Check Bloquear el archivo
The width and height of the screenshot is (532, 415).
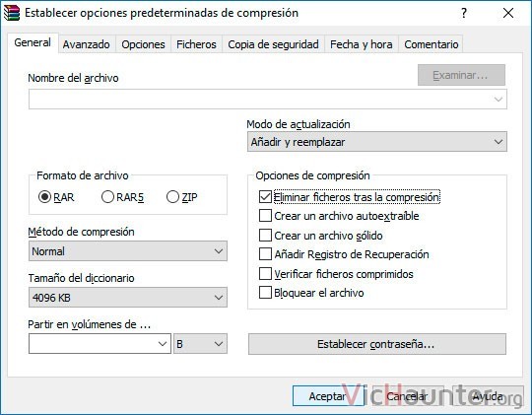[265, 293]
